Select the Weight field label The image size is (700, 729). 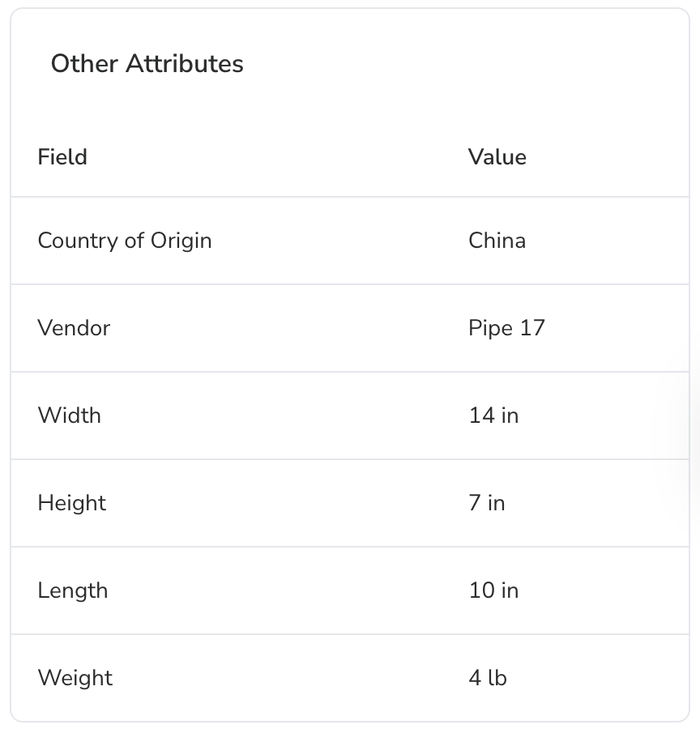tap(75, 678)
